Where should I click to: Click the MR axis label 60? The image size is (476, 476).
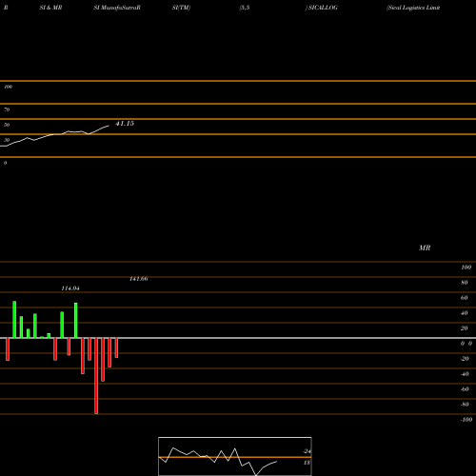pyautogui.click(x=465, y=298)
